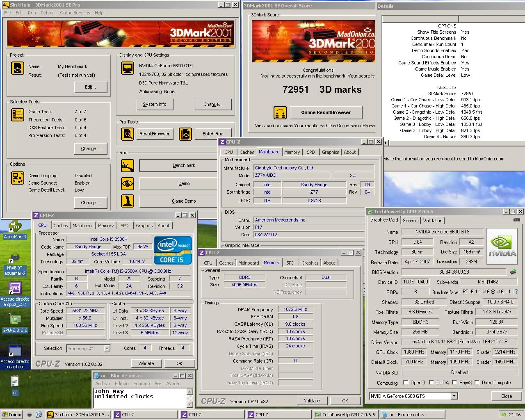This screenshot has height=420, width=525.
Task: Click the BIOS save icon in GPU-Z
Action: (x=513, y=272)
